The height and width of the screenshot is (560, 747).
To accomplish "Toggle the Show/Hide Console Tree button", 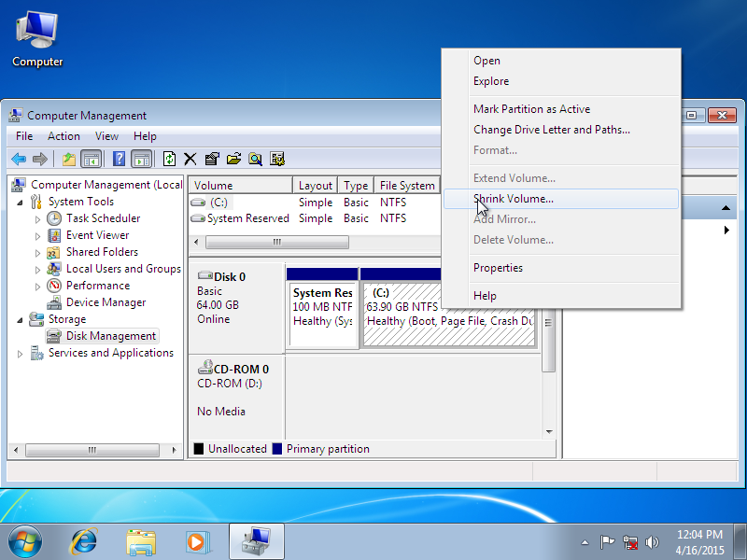I will click(91, 159).
